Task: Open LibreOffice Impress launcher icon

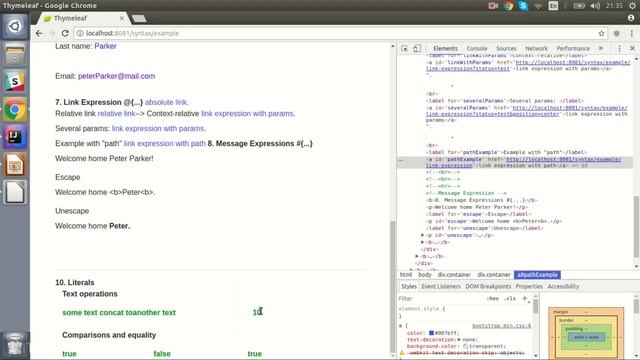Action: tap(15, 164)
